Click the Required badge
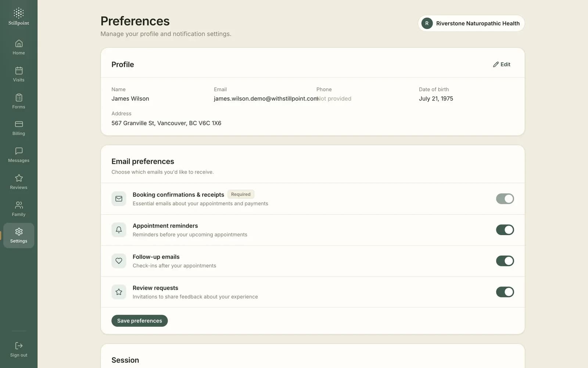Image resolution: width=588 pixels, height=368 pixels. [241, 194]
